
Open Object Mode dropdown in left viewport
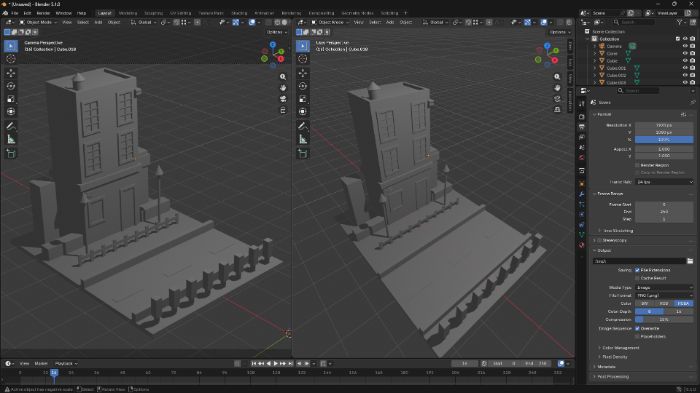click(x=38, y=22)
